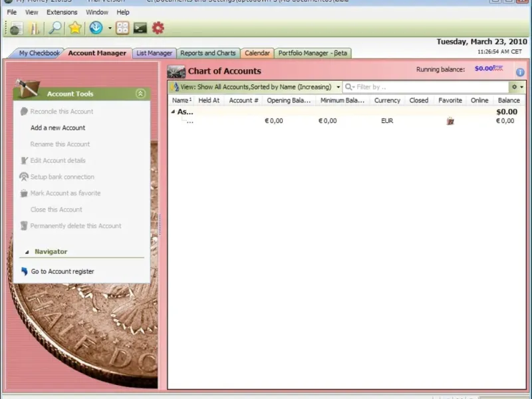Click the blue download arrow icon
The image size is (532, 399).
point(96,28)
